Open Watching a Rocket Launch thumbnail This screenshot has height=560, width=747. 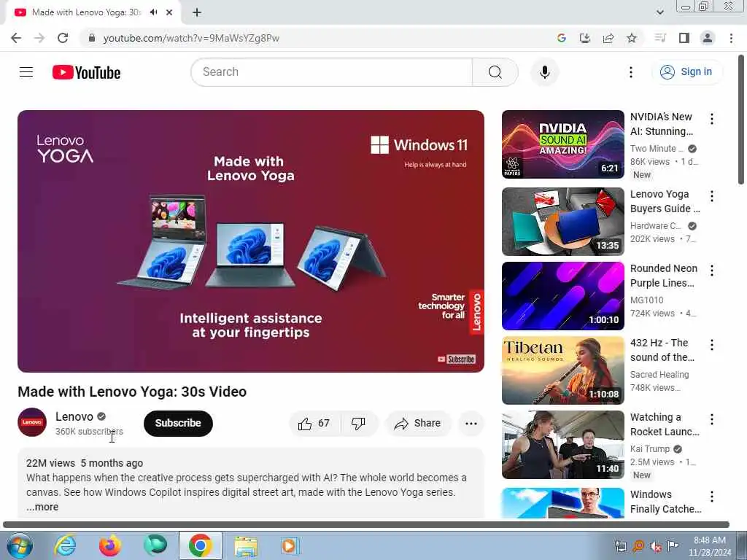562,445
